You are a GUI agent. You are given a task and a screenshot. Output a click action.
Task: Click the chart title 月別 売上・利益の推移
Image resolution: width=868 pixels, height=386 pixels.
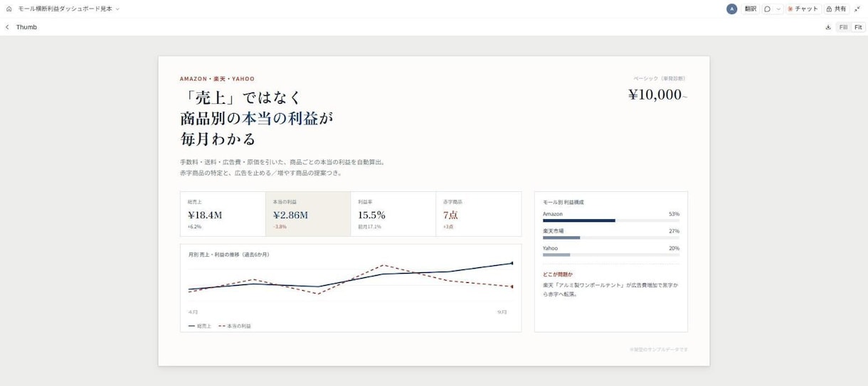[228, 254]
